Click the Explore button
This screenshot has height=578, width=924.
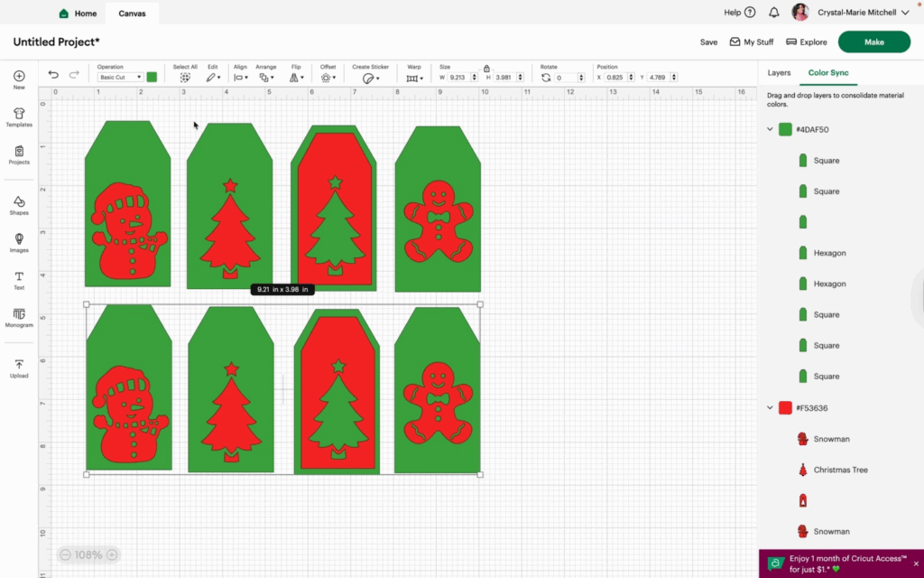[x=807, y=42]
